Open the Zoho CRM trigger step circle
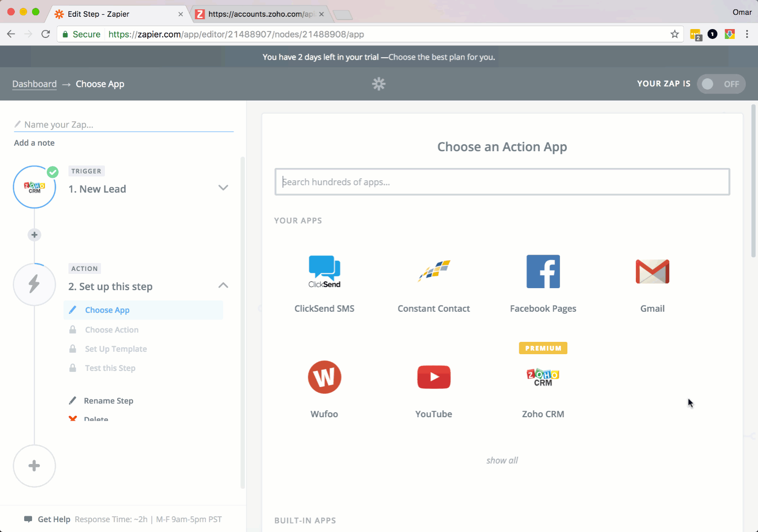 34,187
